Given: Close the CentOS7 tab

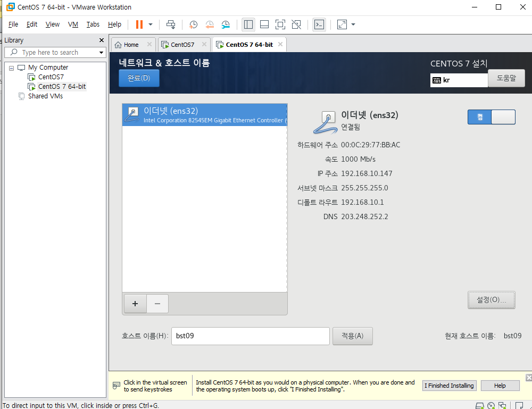Looking at the screenshot, I should tap(204, 45).
